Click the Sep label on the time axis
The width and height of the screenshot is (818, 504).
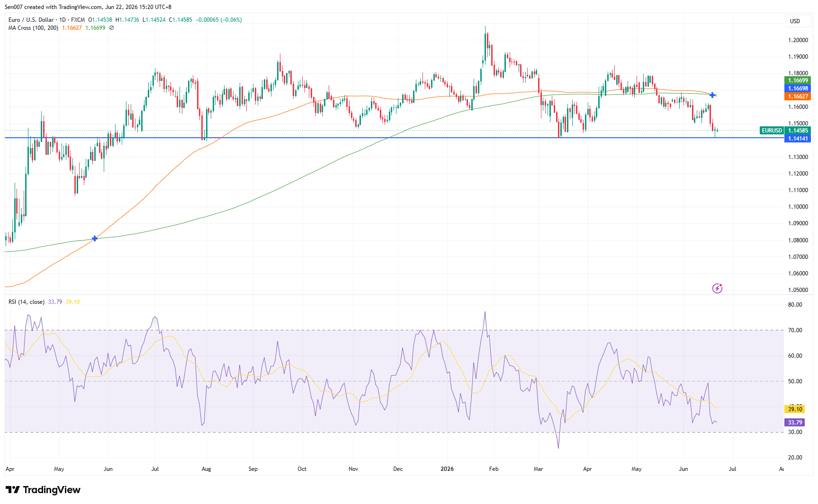[253, 469]
